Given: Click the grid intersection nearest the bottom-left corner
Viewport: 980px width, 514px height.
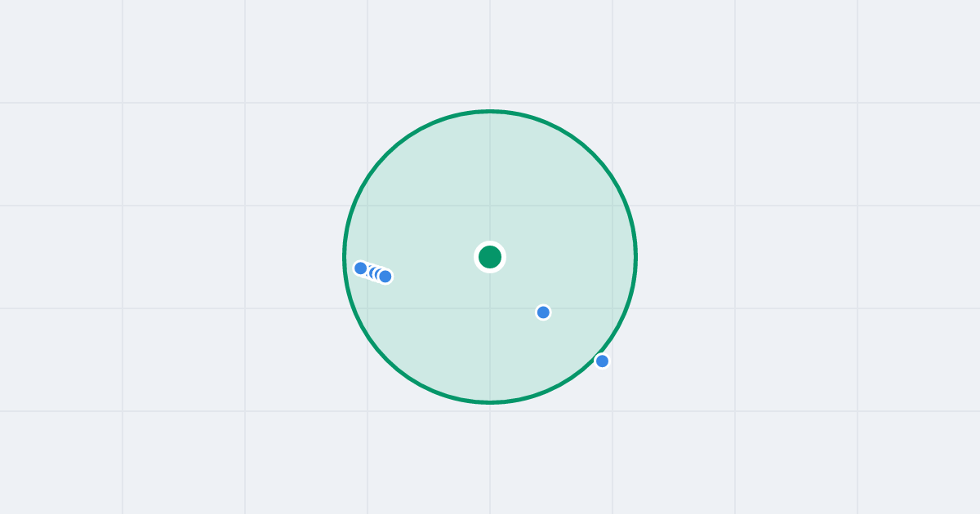Looking at the screenshot, I should 122,411.
